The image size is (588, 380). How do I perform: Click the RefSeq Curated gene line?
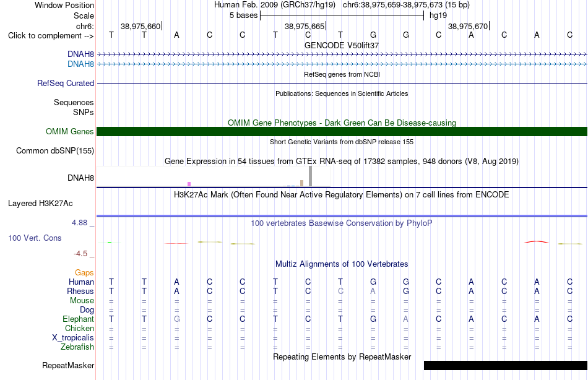pos(342,84)
